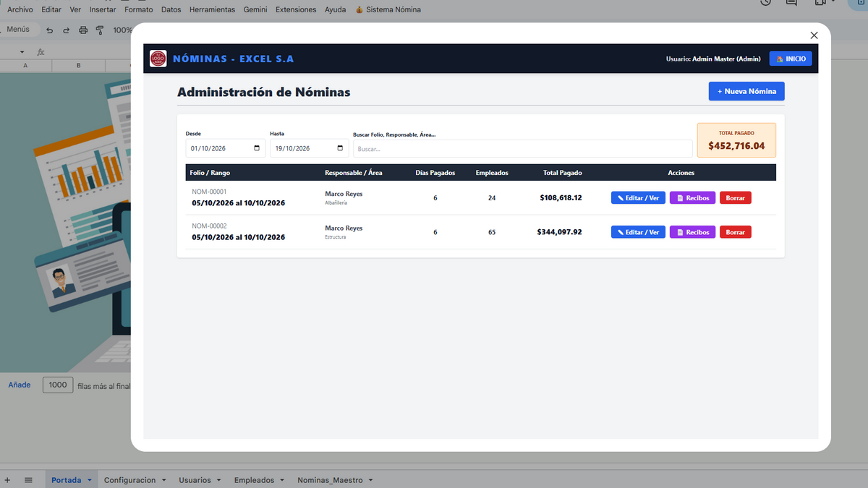Viewport: 868px width, 488px height.
Task: Open the name box dropdown arrow
Action: tap(22, 52)
